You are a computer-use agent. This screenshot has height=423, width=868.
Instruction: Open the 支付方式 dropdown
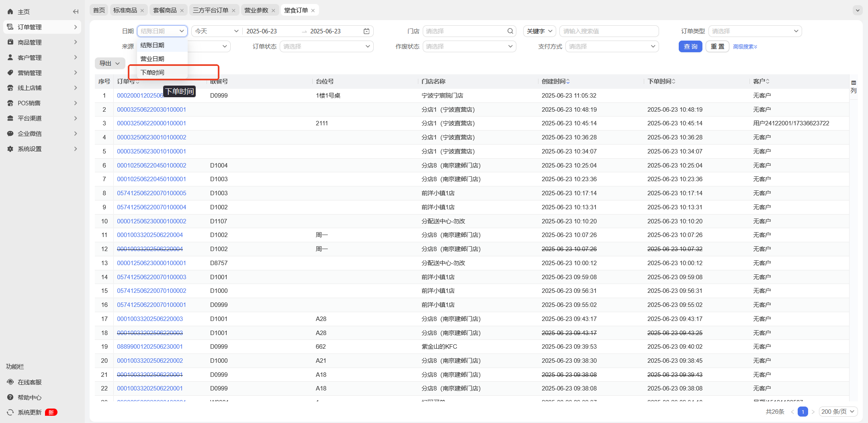(612, 46)
